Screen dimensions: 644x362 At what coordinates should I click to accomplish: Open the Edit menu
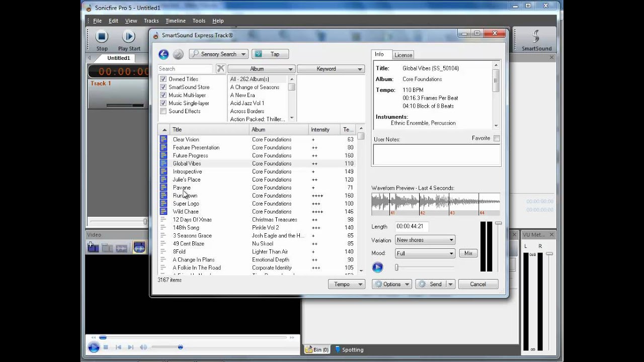pos(114,21)
